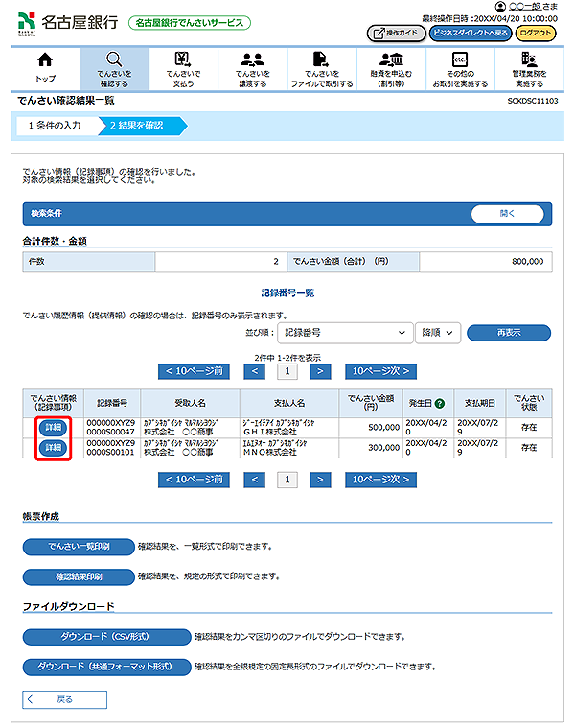Click the 戻る back button
575x728 pixels.
(64, 699)
